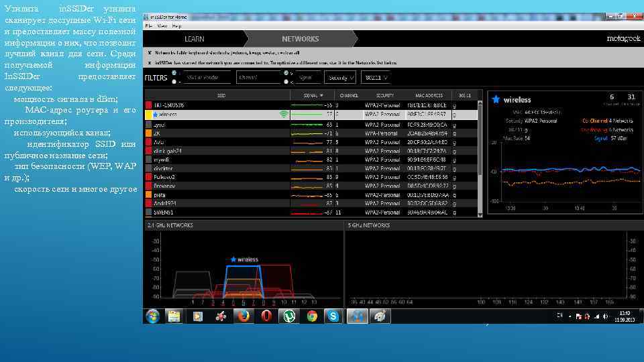Click the signal graph of the SWEN51 row
This screenshot has width=644, height=362.
point(307,213)
